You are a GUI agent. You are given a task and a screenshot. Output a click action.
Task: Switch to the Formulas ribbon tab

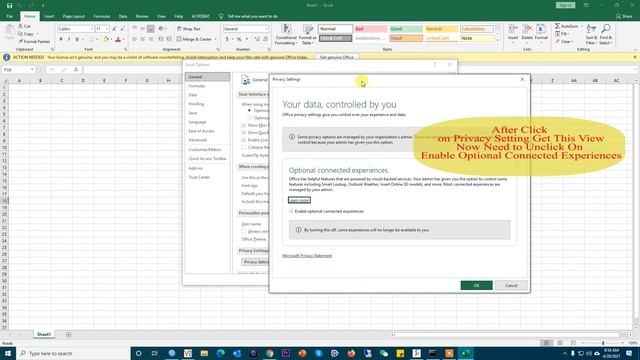pyautogui.click(x=101, y=16)
